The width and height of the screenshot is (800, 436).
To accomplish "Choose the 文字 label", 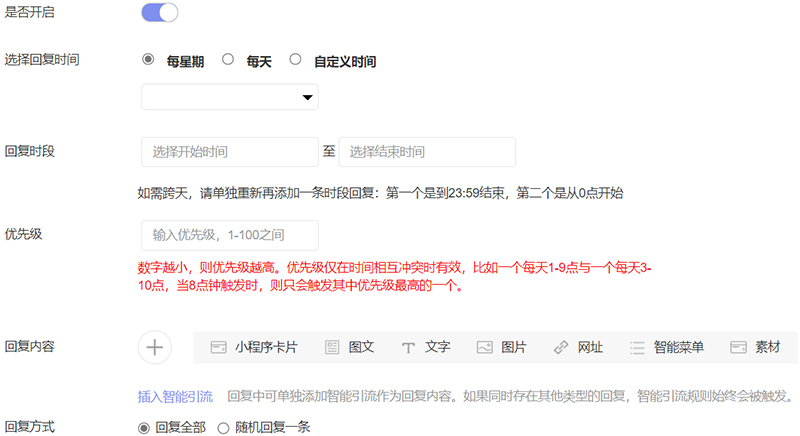I will coord(437,347).
